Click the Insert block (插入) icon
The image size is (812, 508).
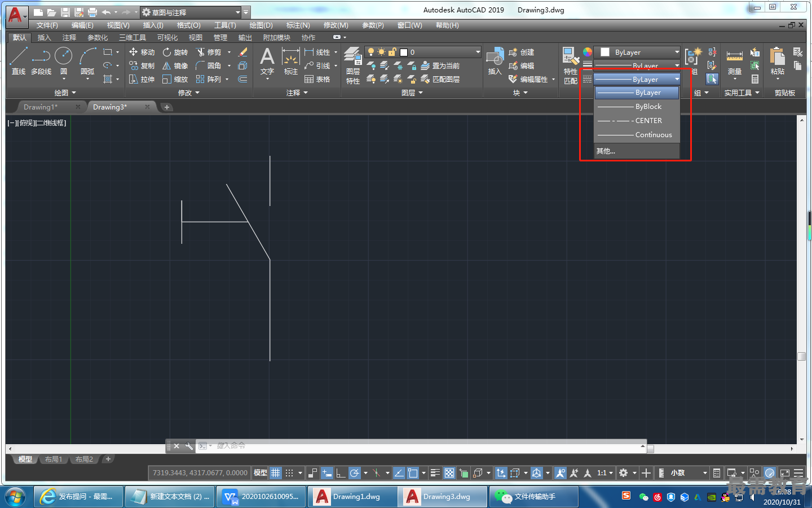495,61
